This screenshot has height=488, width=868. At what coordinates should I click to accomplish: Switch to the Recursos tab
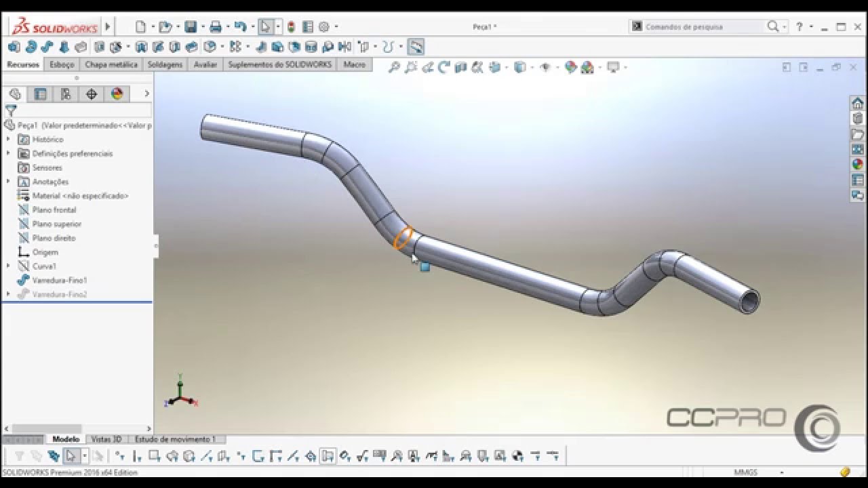click(x=23, y=64)
